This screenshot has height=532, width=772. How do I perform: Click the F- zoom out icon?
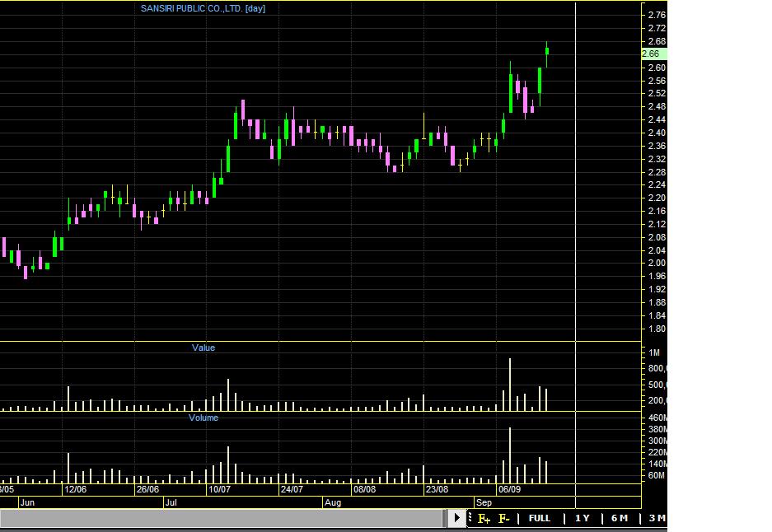point(504,519)
